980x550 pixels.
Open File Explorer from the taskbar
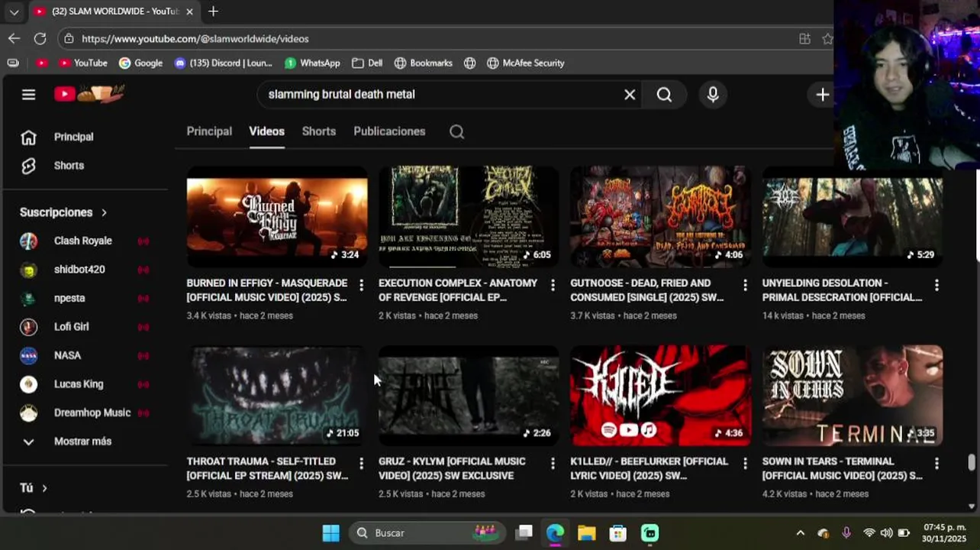pos(586,533)
